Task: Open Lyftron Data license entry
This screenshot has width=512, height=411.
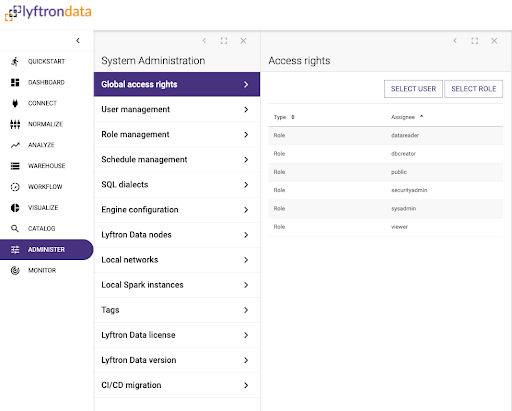Action: (x=177, y=335)
